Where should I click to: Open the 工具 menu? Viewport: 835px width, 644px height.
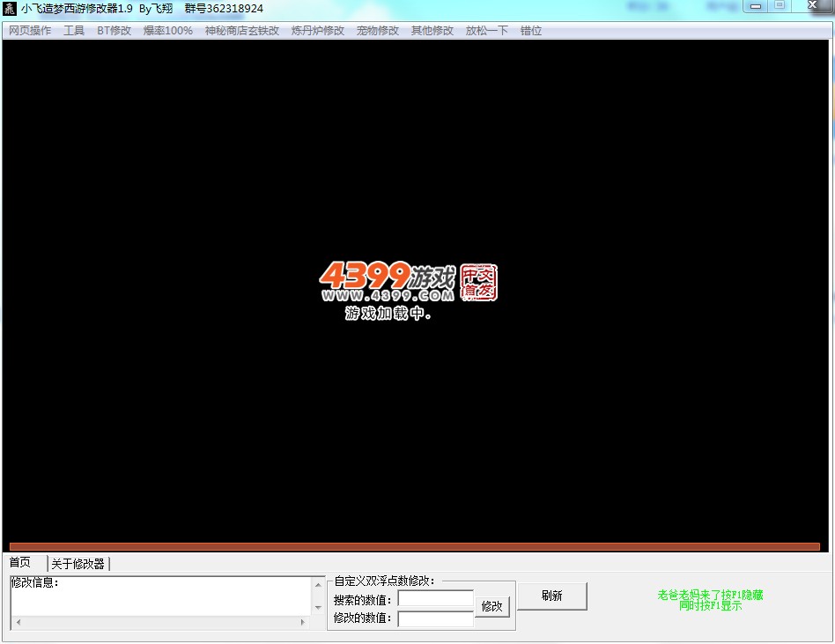(x=74, y=31)
